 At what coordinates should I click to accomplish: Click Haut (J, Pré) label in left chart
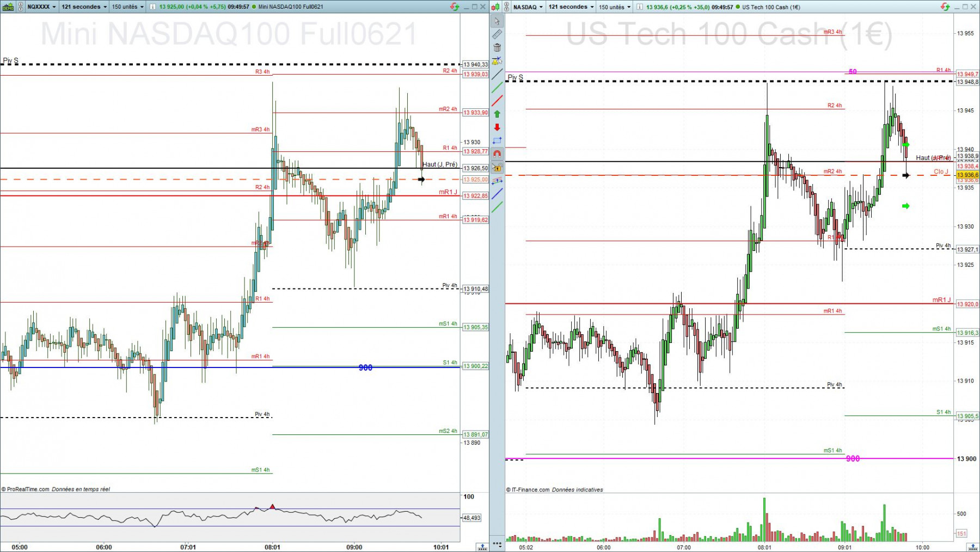440,164
